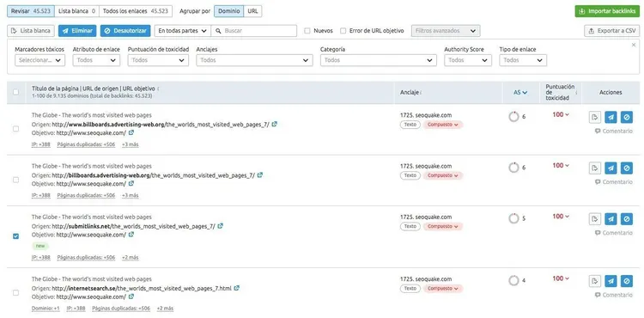Click remove icon in billboards.advertising-web.org (no www) row
This screenshot has width=644, height=318.
tap(611, 168)
